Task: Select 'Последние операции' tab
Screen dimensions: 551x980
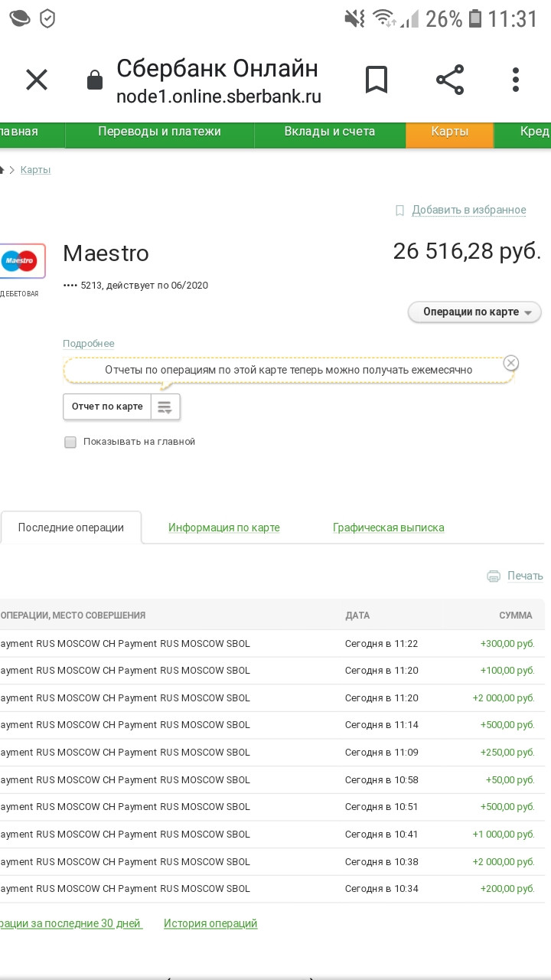Action: tap(71, 528)
